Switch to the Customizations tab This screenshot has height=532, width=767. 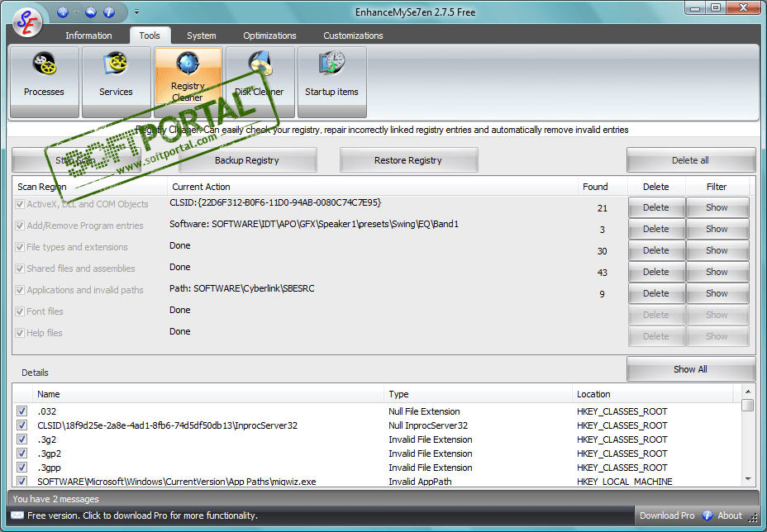(x=353, y=36)
